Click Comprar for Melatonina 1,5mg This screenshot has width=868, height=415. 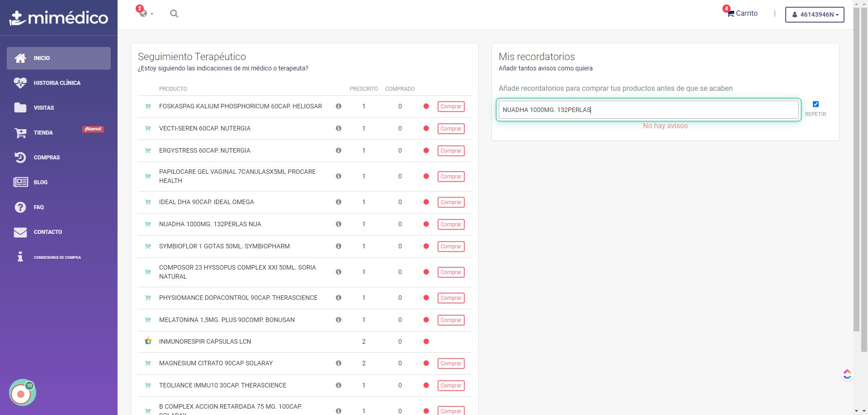(x=451, y=320)
